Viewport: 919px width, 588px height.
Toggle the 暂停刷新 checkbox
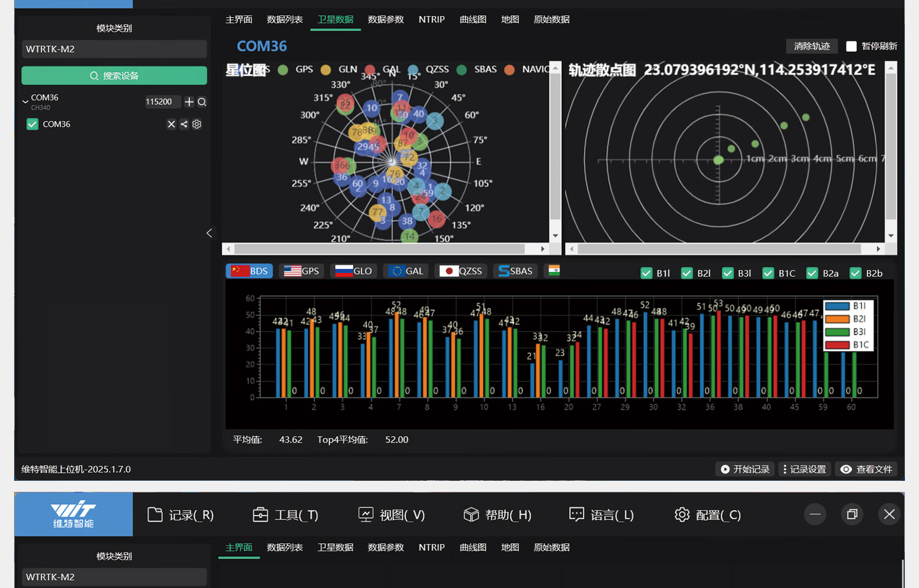851,47
